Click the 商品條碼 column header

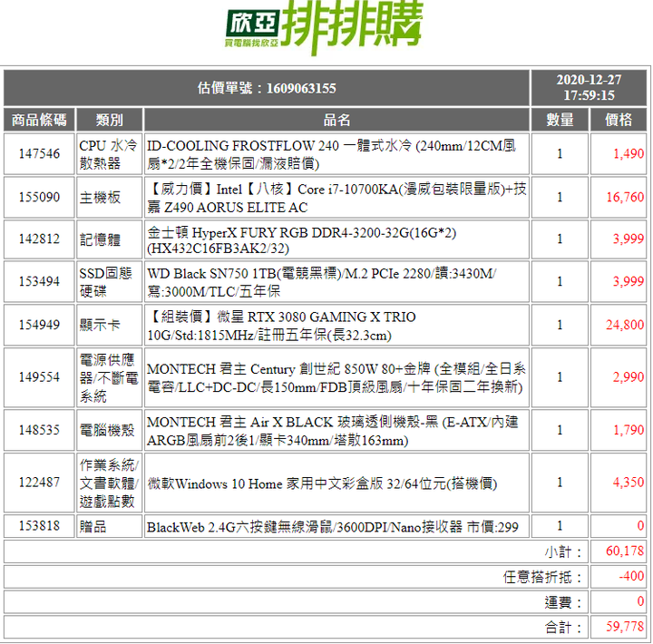[x=39, y=120]
